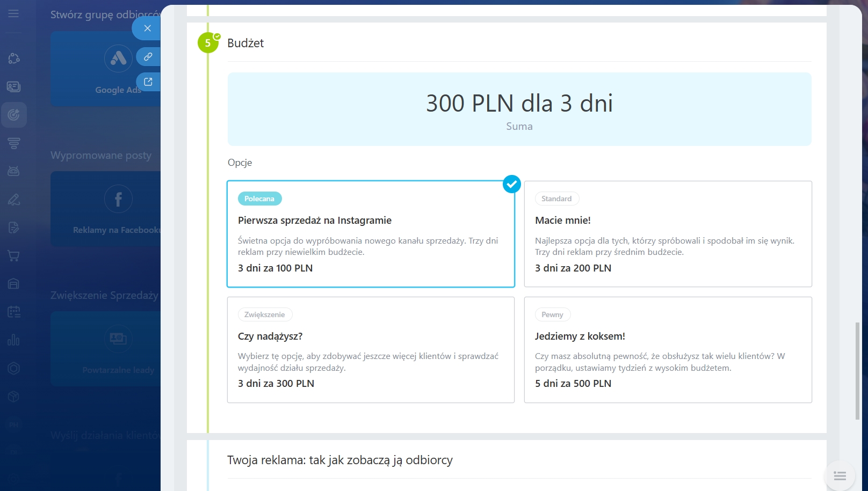Click the Budżet section heading
This screenshot has width=868, height=491.
pyautogui.click(x=245, y=43)
